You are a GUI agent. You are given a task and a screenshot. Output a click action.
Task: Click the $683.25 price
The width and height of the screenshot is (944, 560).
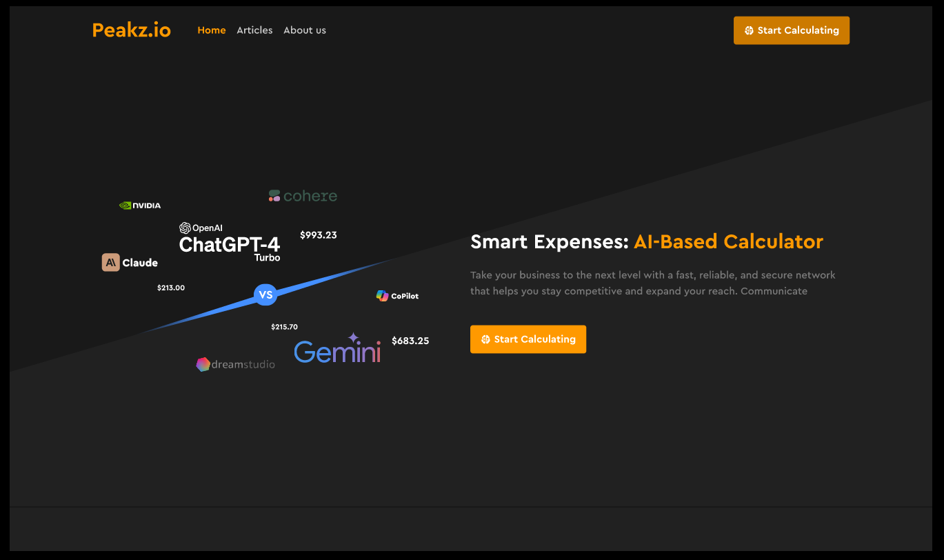click(410, 341)
